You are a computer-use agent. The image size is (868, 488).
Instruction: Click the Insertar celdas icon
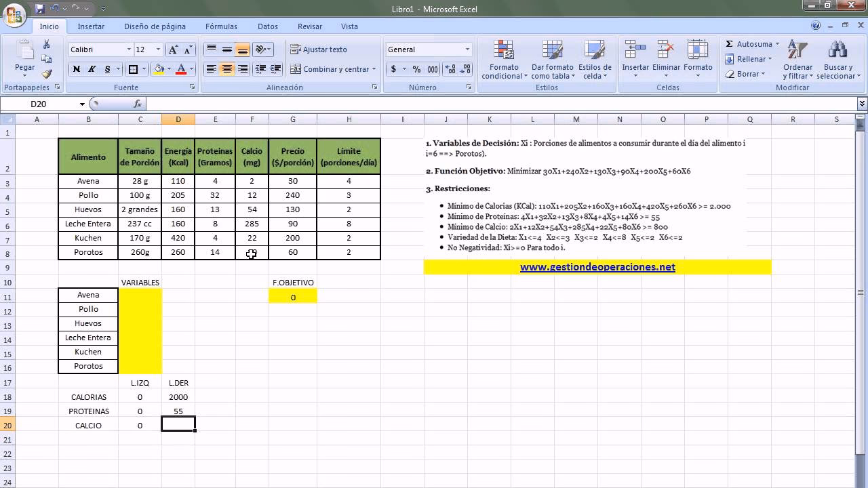[x=635, y=51]
